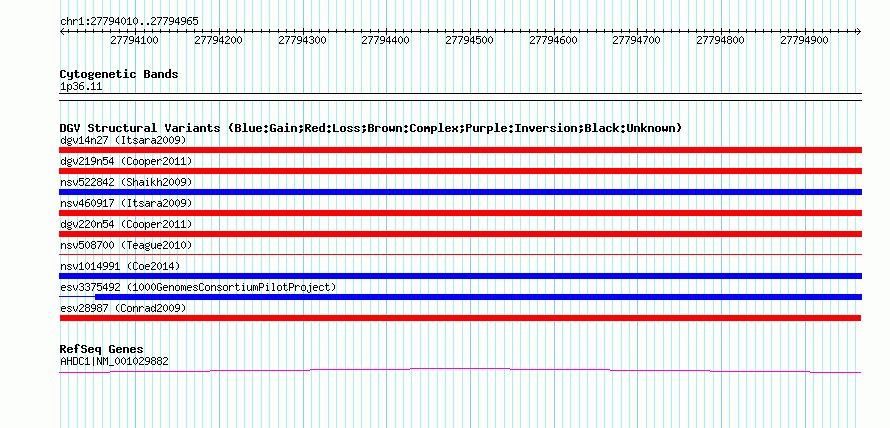Click the red bar under nsv460917

pyautogui.click(x=460, y=213)
